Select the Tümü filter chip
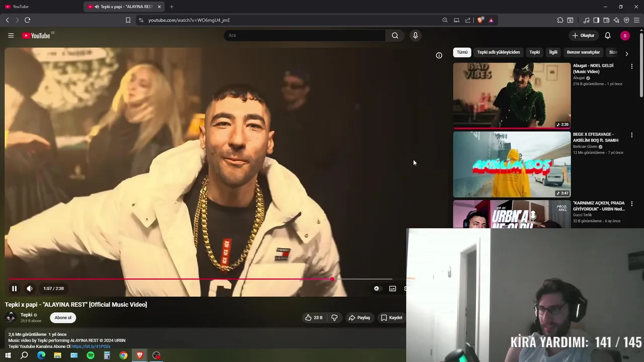The width and height of the screenshot is (644, 362). (462, 52)
